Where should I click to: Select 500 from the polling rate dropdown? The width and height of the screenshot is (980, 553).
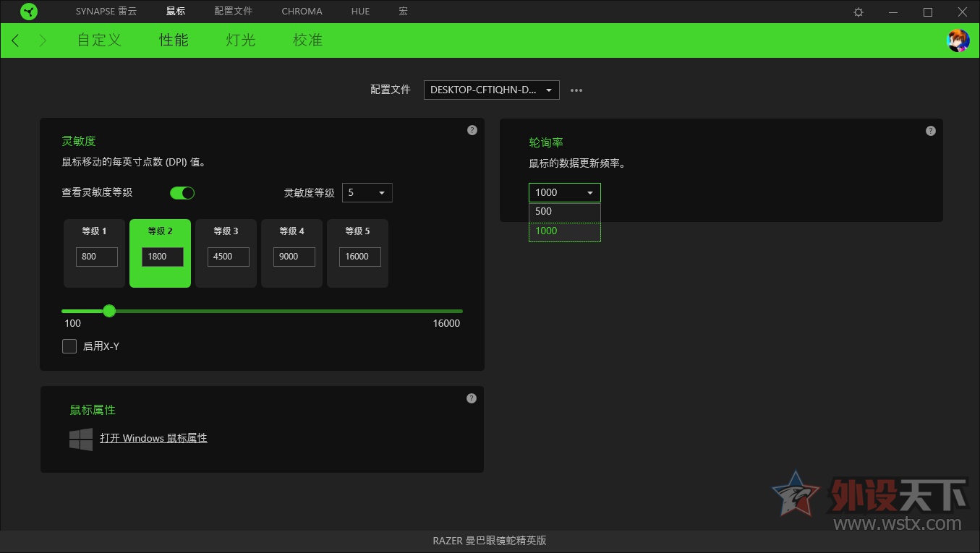click(564, 211)
